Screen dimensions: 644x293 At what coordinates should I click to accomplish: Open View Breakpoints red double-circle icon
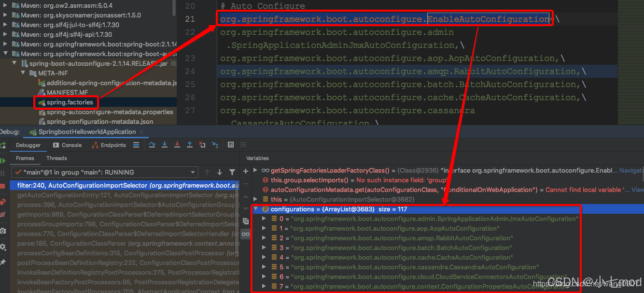(x=2, y=202)
